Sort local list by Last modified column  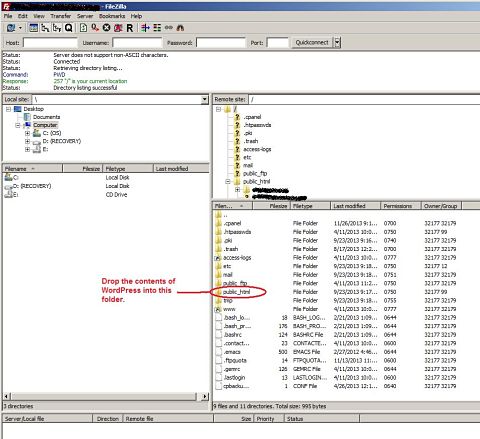pos(181,169)
